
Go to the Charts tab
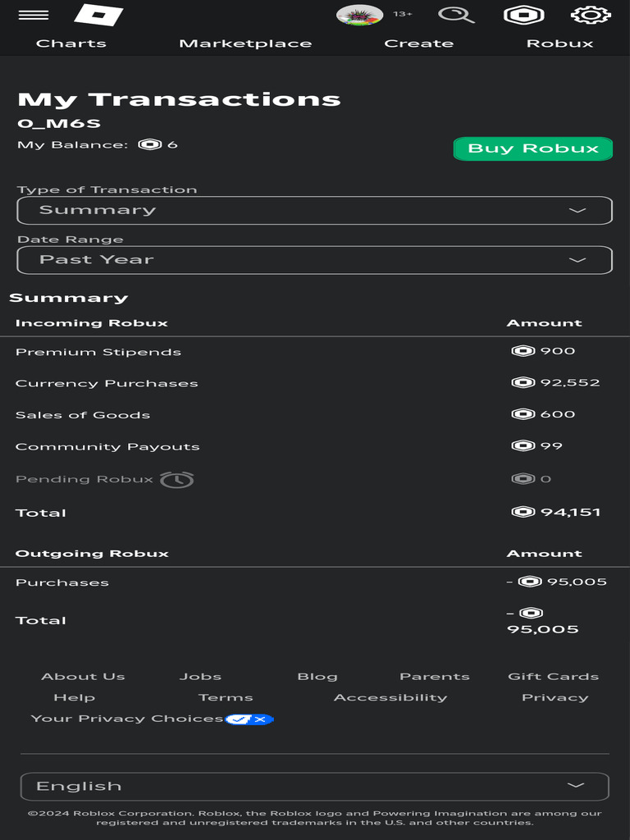pos(71,43)
